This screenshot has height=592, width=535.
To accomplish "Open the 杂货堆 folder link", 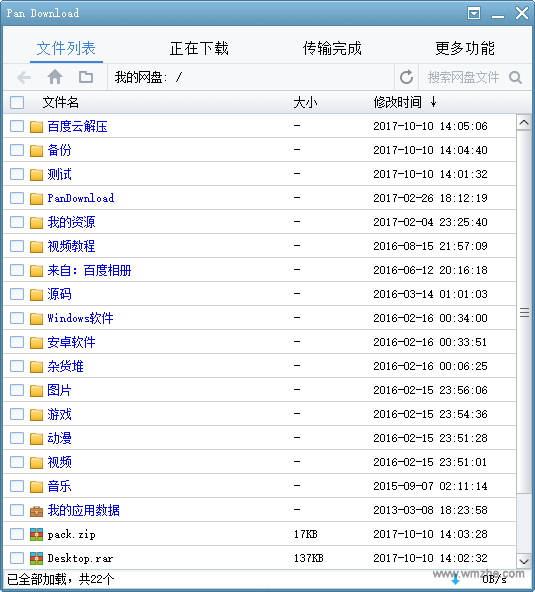I will click(x=65, y=366).
